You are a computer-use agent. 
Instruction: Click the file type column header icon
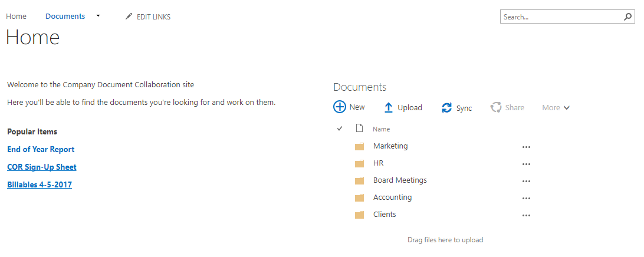(359, 128)
